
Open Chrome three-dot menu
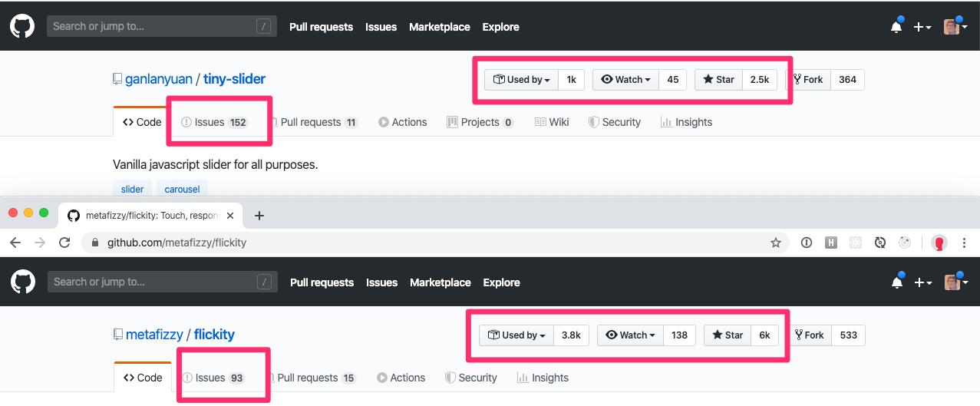click(965, 243)
